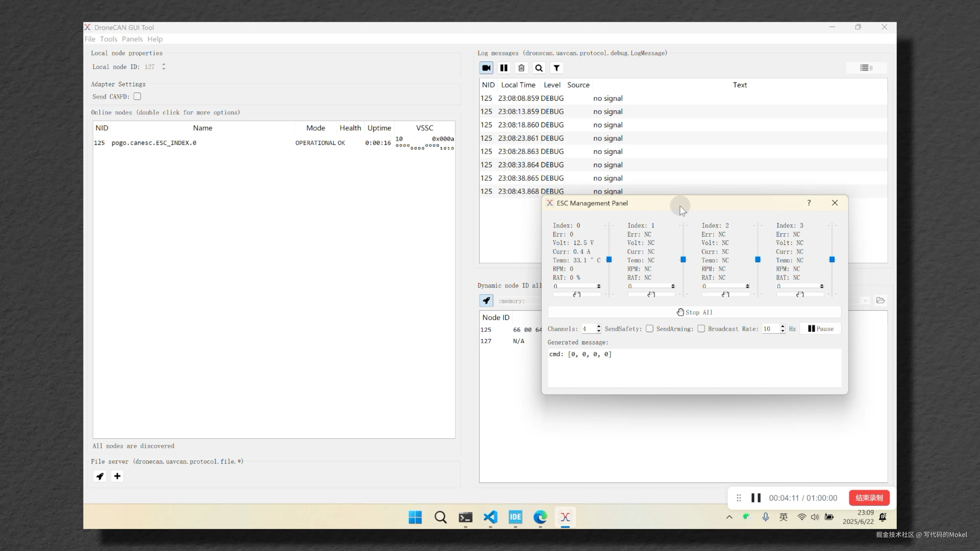Click the Pause broadcast button

pos(820,329)
